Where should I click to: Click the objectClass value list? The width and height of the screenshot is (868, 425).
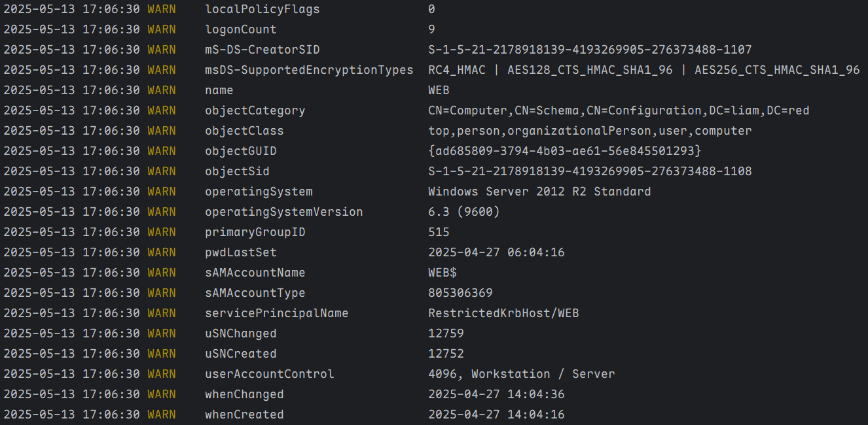click(590, 131)
